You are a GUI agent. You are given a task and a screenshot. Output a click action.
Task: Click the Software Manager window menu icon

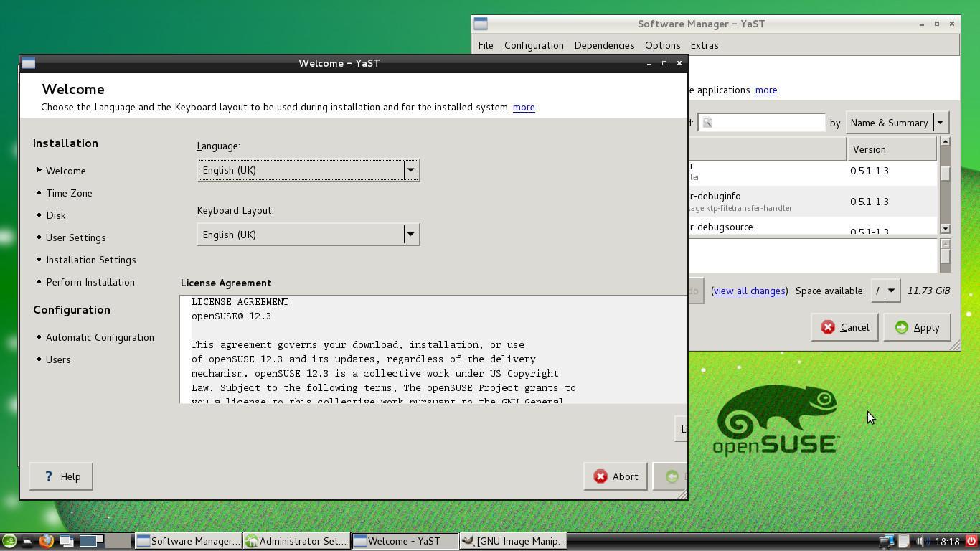[481, 24]
